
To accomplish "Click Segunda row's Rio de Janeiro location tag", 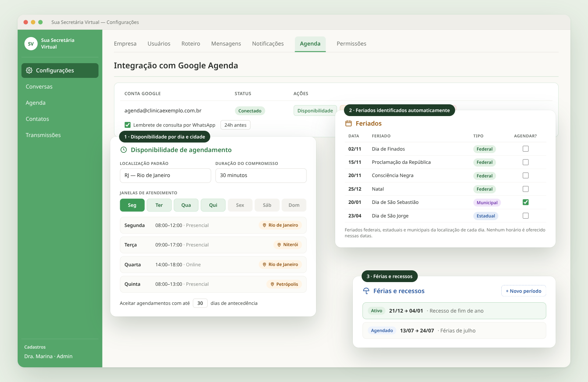I will (x=280, y=225).
